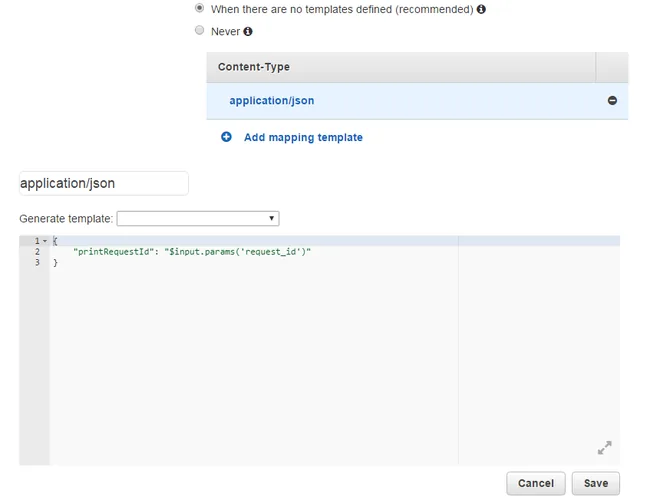Save the mapping template
The height and width of the screenshot is (500, 660).
pyautogui.click(x=596, y=483)
